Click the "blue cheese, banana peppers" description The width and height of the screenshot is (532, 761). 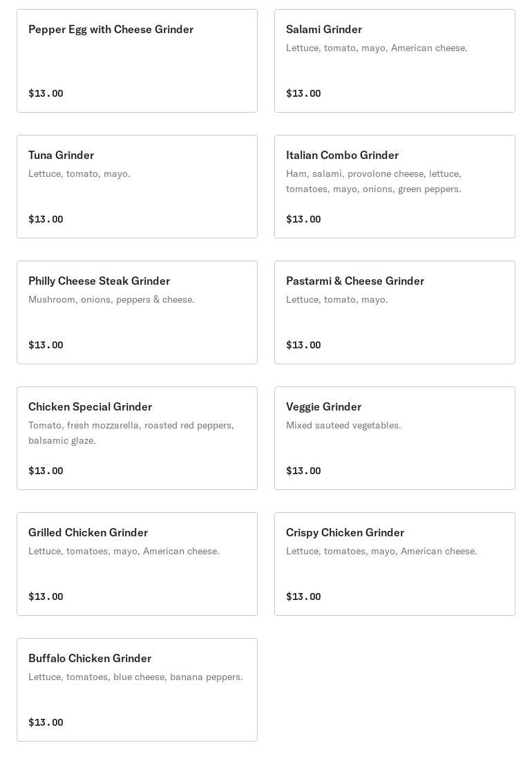pyautogui.click(x=135, y=677)
